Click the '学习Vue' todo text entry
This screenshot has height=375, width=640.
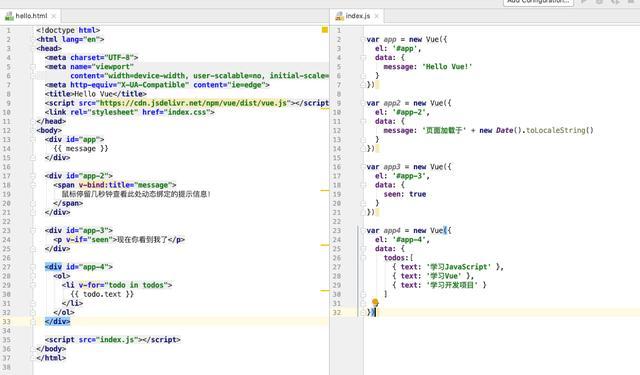coord(444,276)
